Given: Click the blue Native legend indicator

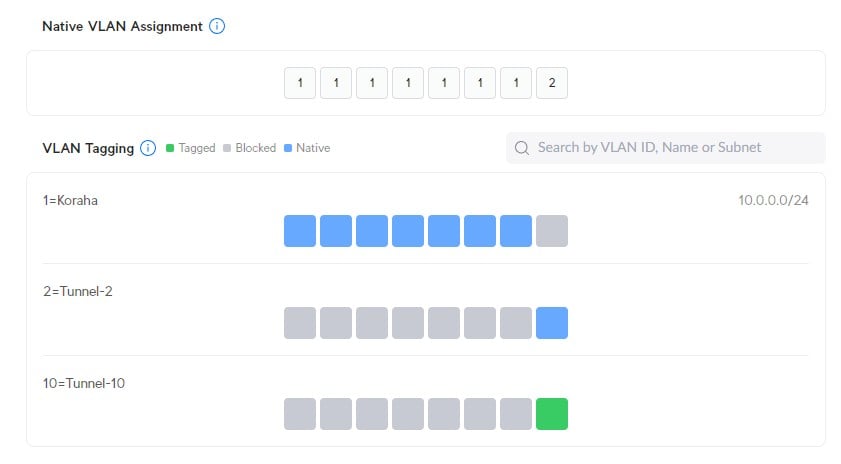Looking at the screenshot, I should (x=288, y=148).
